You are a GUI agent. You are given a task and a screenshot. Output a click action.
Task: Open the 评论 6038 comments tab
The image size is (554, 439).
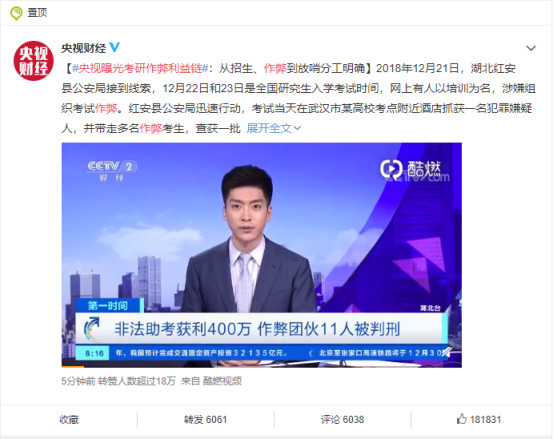pos(342,420)
